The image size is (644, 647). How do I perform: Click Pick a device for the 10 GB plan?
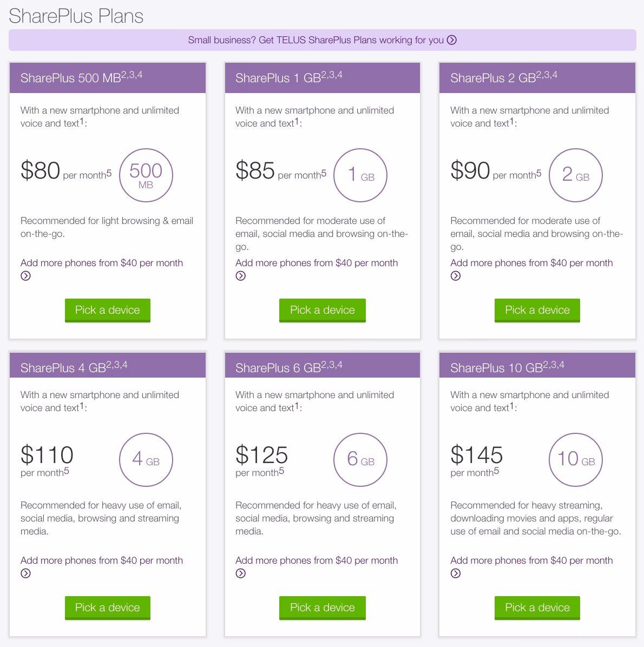pos(537,608)
